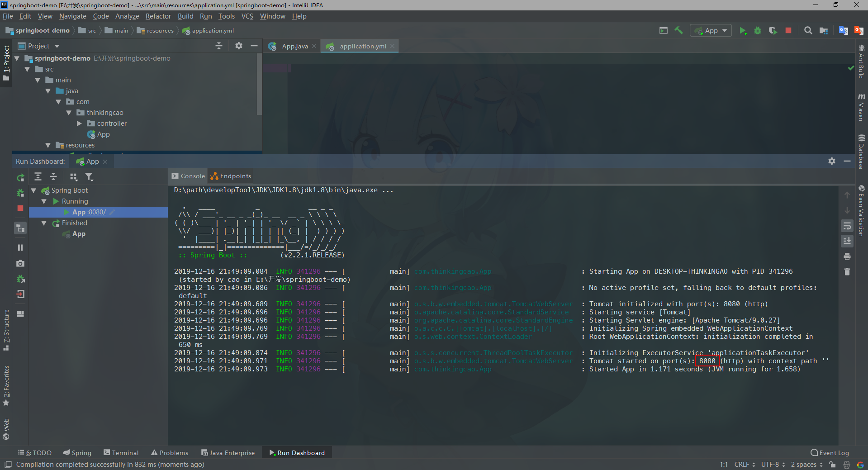The height and width of the screenshot is (470, 868).
Task: Collapse the java folder node
Action: [48, 91]
